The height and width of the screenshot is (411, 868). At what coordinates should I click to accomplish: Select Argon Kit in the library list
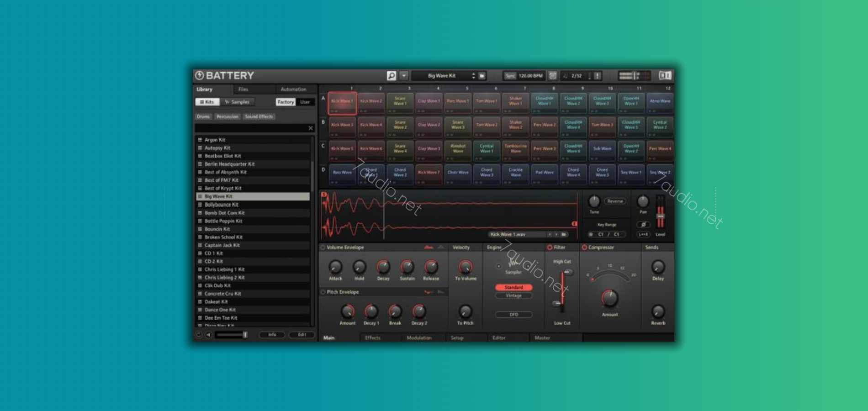pyautogui.click(x=253, y=140)
